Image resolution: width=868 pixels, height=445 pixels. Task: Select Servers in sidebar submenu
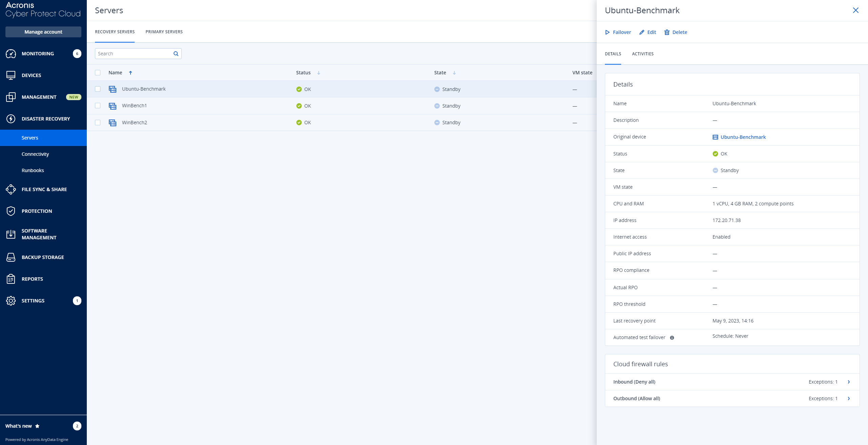[x=43, y=138]
